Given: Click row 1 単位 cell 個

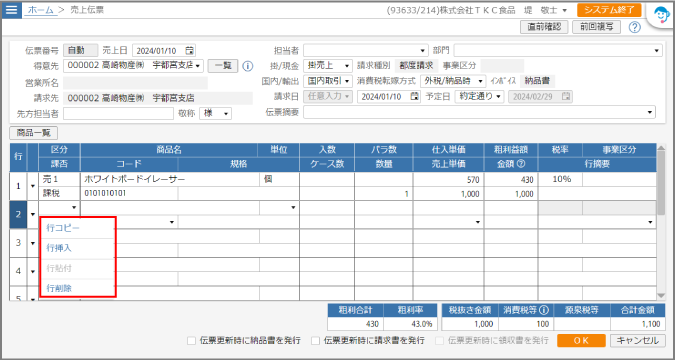Looking at the screenshot, I should click(x=279, y=180).
